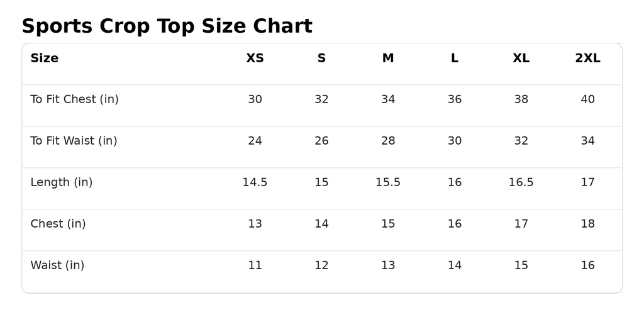The height and width of the screenshot is (322, 644).
Task: Select the 40 chest value for 2XL
Action: click(588, 99)
